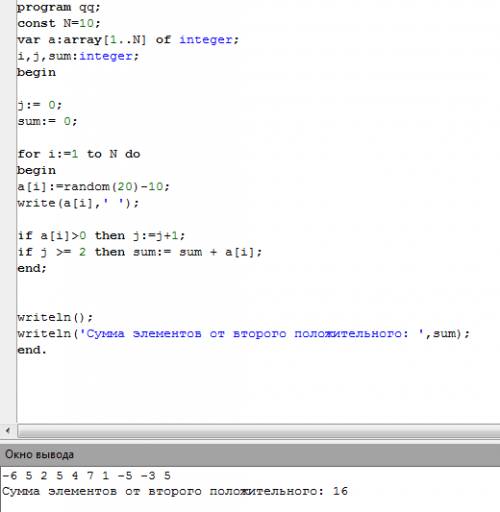Click the final 'end.' line
This screenshot has width=500, height=512.
[32, 350]
